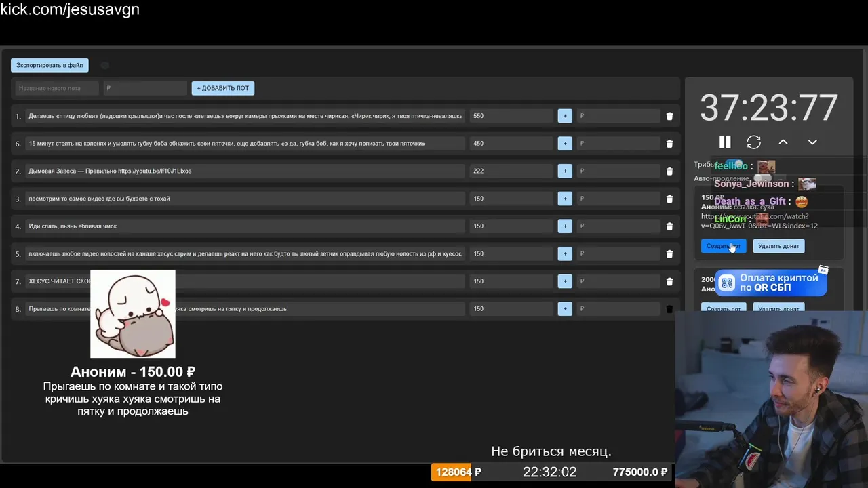Click lot name 'включаешь любое видео новостей'

pos(245,253)
